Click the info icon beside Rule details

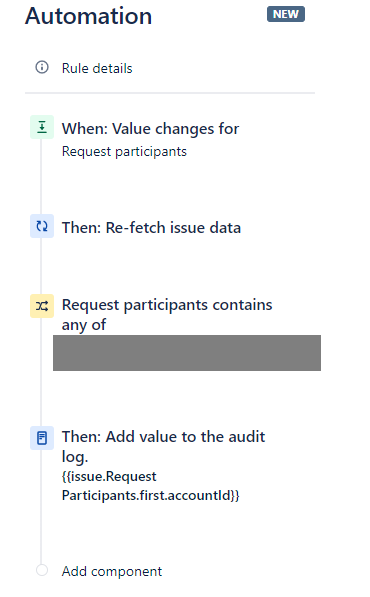(42, 67)
